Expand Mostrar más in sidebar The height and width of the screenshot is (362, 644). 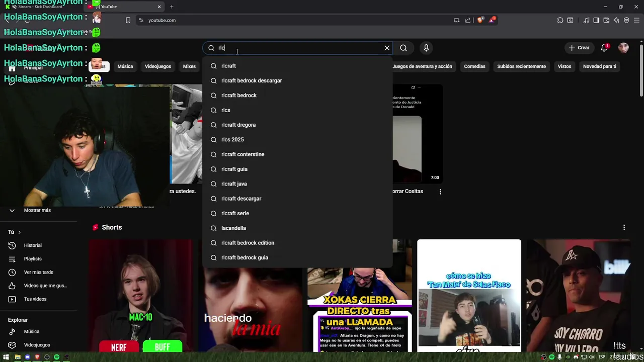[38, 210]
